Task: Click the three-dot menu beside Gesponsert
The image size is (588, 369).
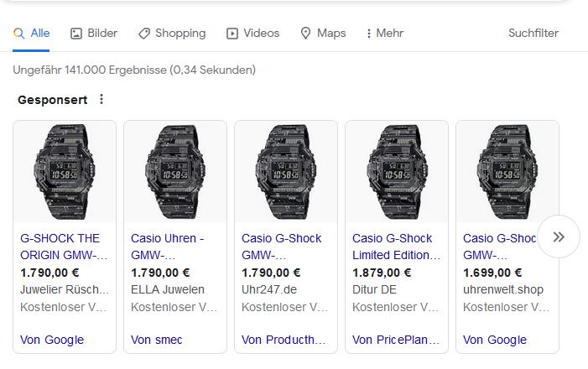Action: click(101, 100)
